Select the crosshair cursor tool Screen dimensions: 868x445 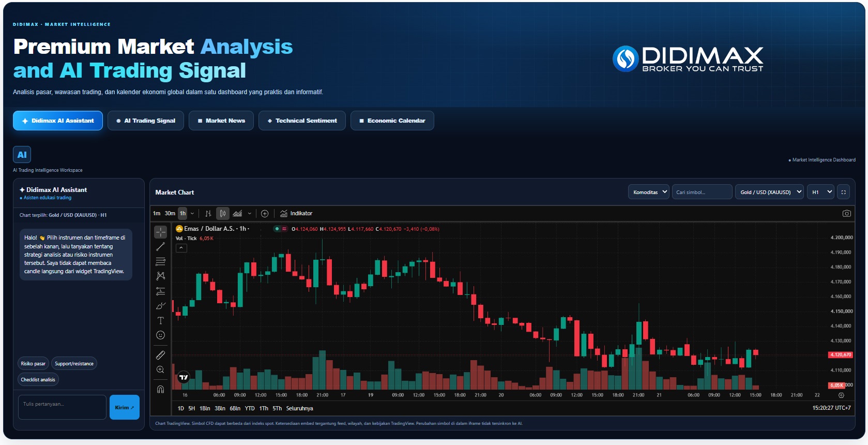pos(160,232)
